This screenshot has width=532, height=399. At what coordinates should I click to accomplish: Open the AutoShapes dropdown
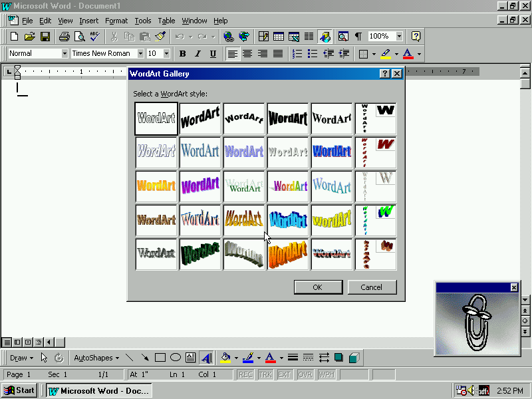tap(96, 358)
